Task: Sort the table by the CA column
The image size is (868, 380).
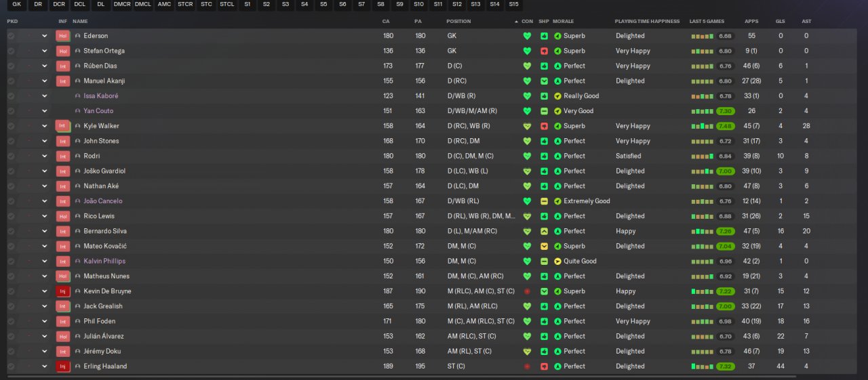Action: point(386,21)
